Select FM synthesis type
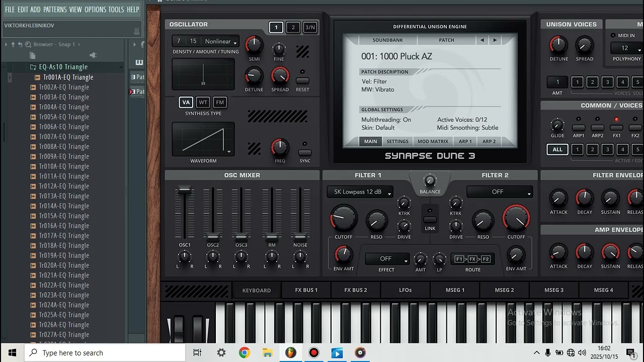This screenshot has height=362, width=644. (x=220, y=102)
